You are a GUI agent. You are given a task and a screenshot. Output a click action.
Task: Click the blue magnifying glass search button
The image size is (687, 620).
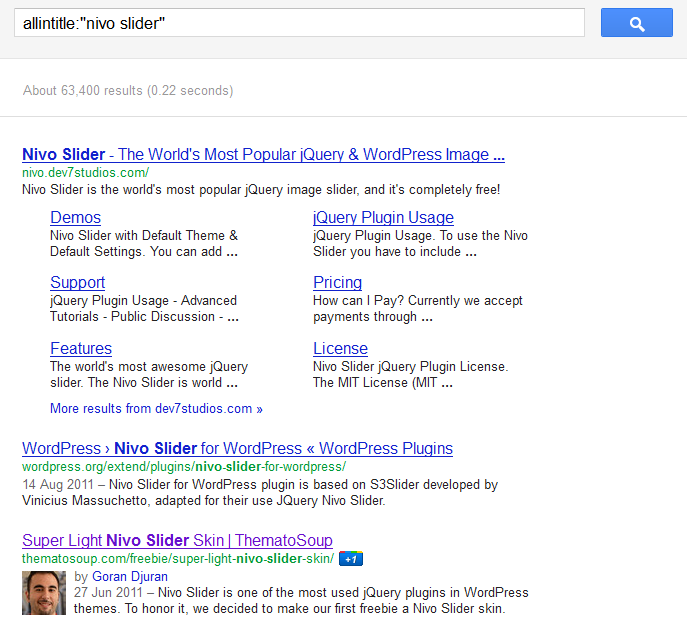pos(636,23)
